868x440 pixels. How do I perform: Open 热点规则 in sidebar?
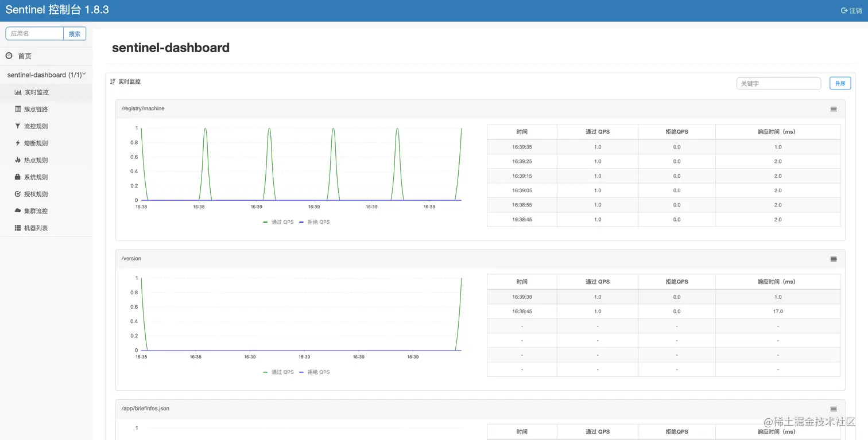click(46, 160)
